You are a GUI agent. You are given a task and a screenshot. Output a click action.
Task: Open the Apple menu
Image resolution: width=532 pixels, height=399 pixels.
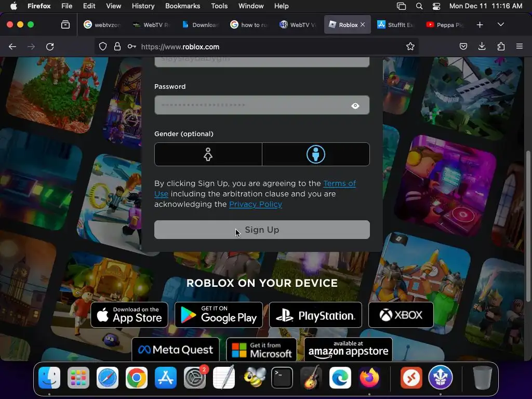click(x=14, y=6)
